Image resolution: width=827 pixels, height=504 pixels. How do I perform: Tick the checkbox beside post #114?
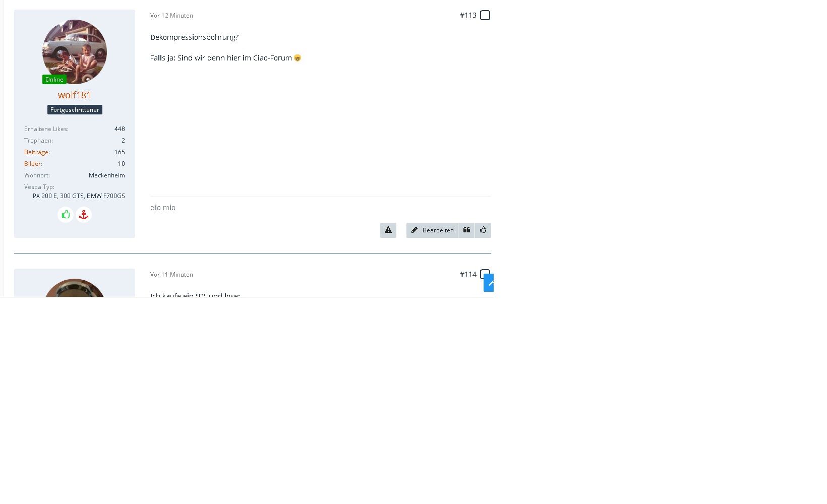(x=485, y=274)
